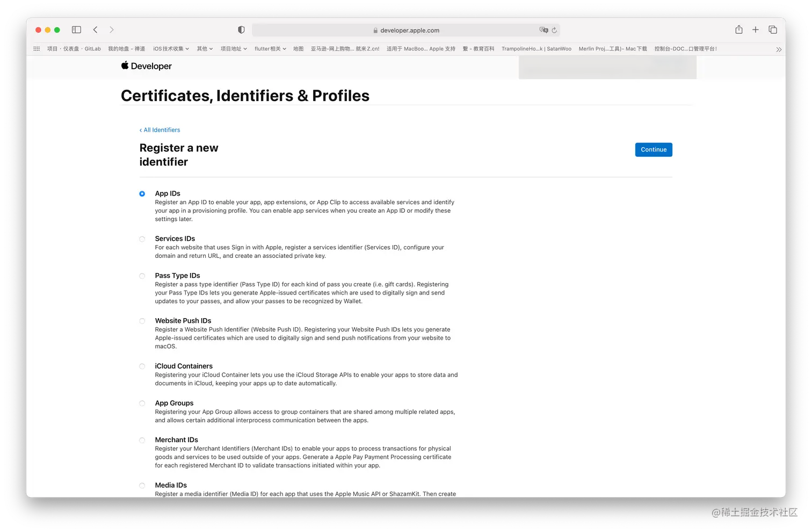Open the 繫 - 教育百科 bookmark
This screenshot has height=532, width=812.
[479, 49]
